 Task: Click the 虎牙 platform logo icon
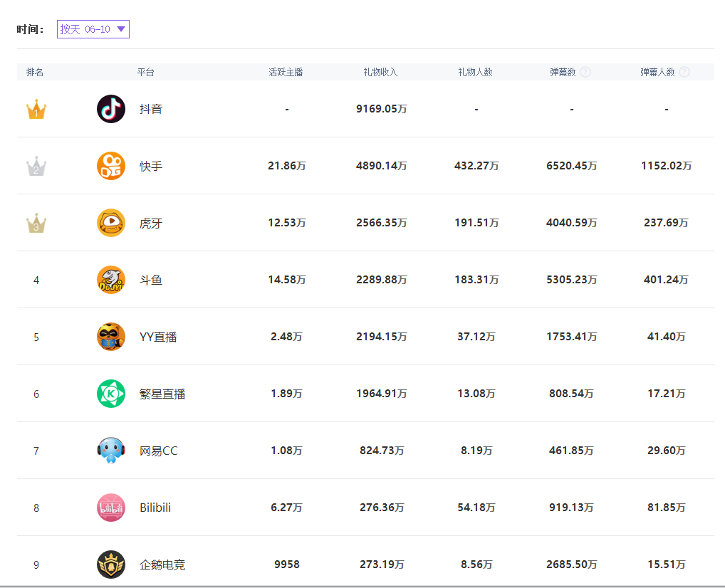point(111,223)
